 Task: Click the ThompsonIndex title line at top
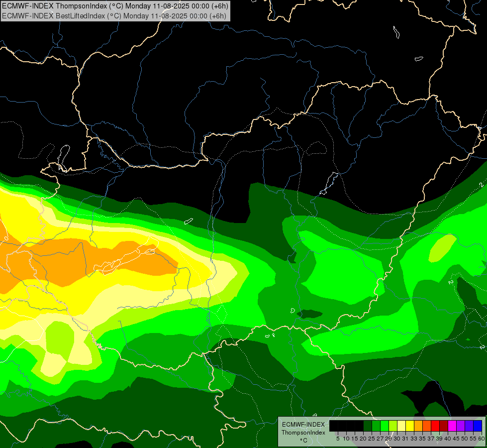click(115, 5)
